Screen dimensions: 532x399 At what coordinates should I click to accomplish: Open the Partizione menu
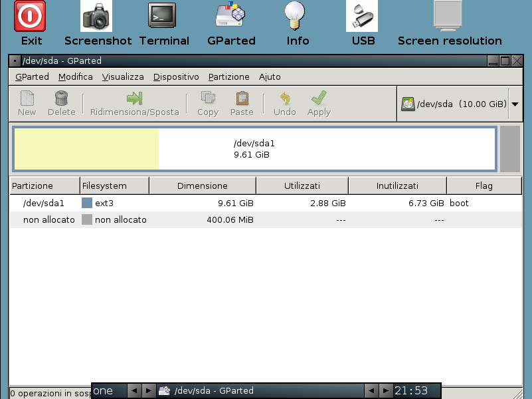click(x=228, y=76)
